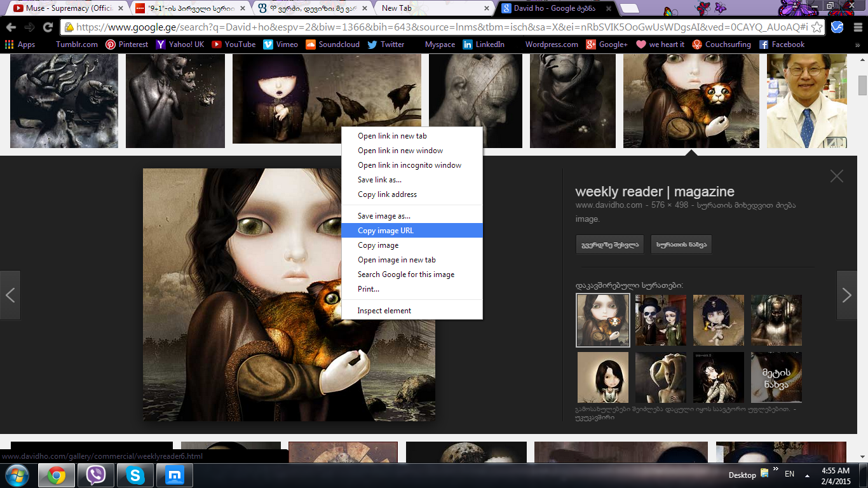
Task: Open the www.davidho.com source link
Action: (608, 205)
